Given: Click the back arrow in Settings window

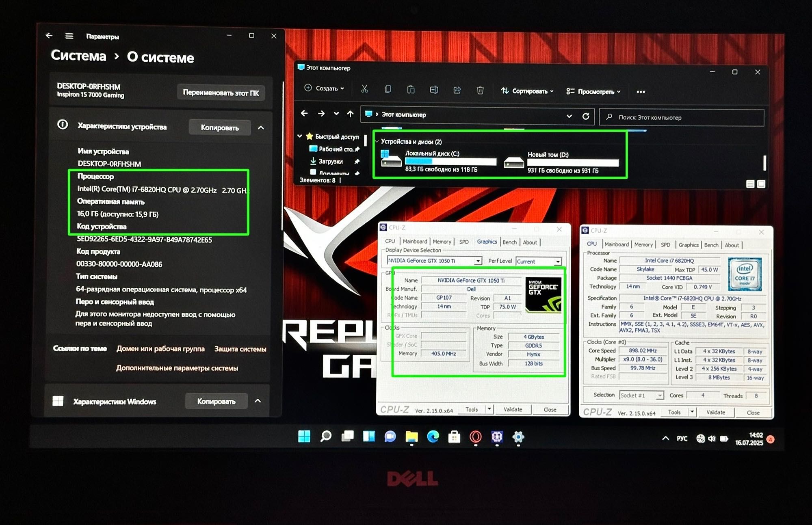Looking at the screenshot, I should pos(49,36).
